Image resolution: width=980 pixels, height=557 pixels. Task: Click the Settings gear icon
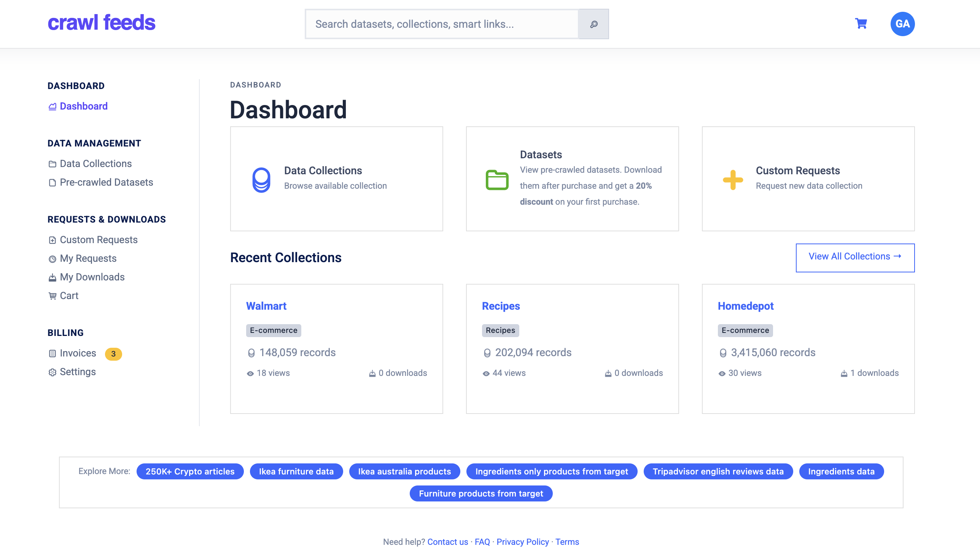pos(52,372)
